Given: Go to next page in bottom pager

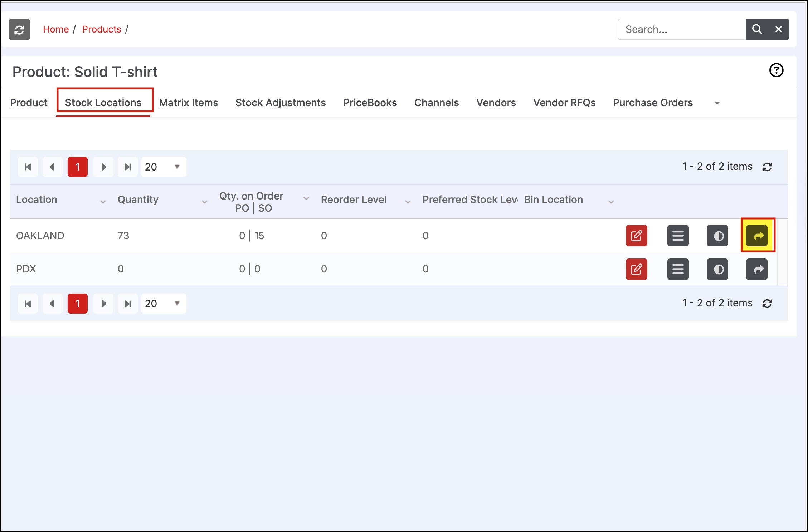Looking at the screenshot, I should click(x=103, y=304).
